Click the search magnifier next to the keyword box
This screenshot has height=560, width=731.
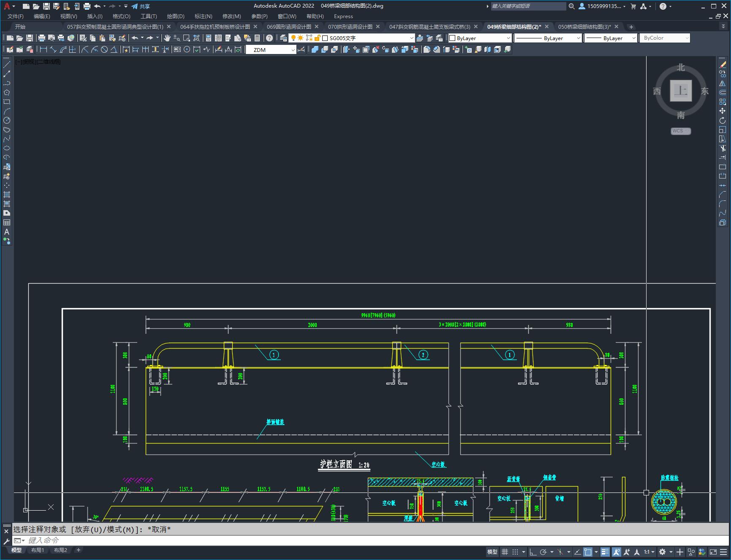[571, 6]
